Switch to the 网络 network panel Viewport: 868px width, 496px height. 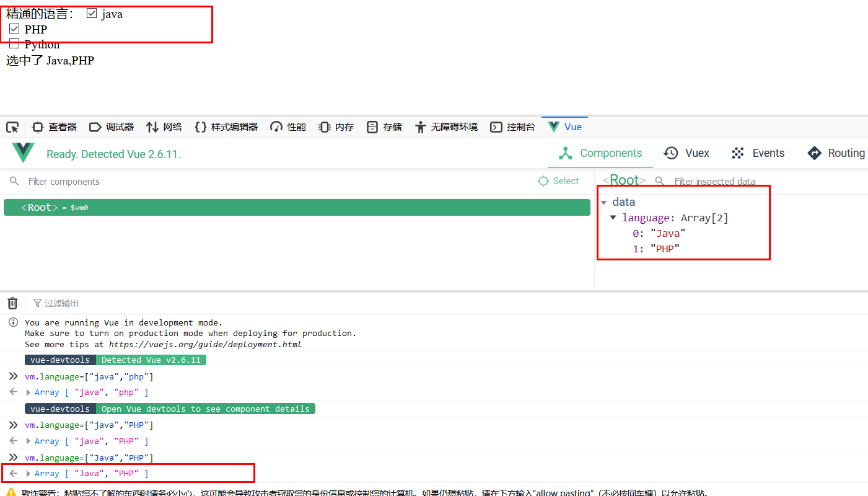164,127
